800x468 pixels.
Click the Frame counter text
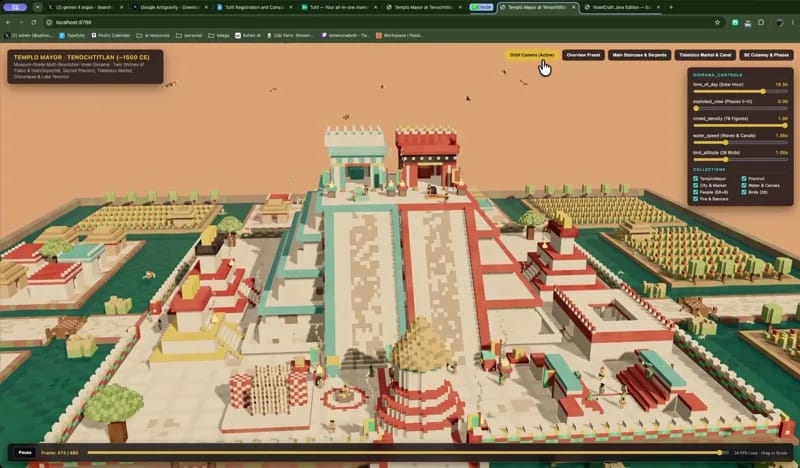[x=60, y=453]
